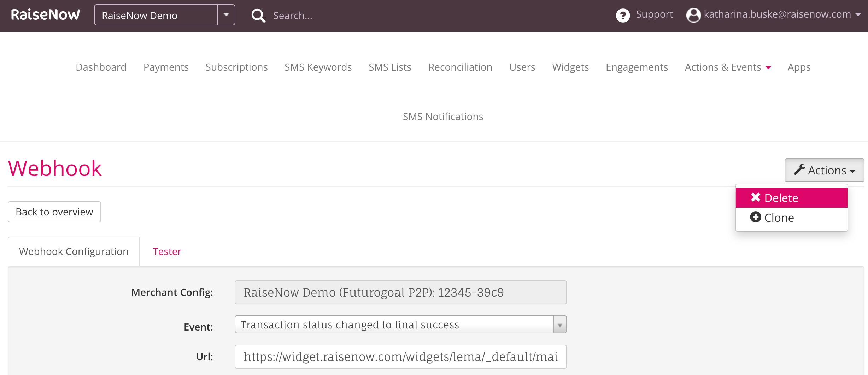Click the plus icon beside Clone
This screenshot has height=375, width=868.
pos(756,217)
